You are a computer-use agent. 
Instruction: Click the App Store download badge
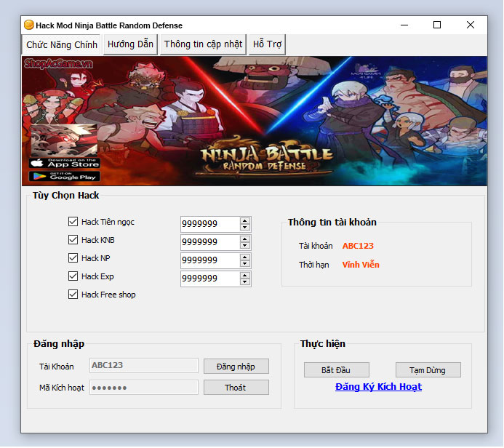pos(64,163)
